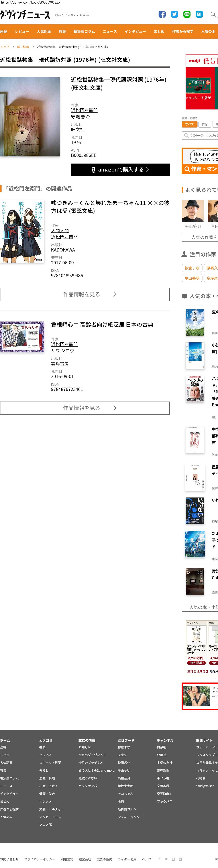This screenshot has height=868, width=218.
Task: Share the page via Facebook icon
Action: click(162, 14)
